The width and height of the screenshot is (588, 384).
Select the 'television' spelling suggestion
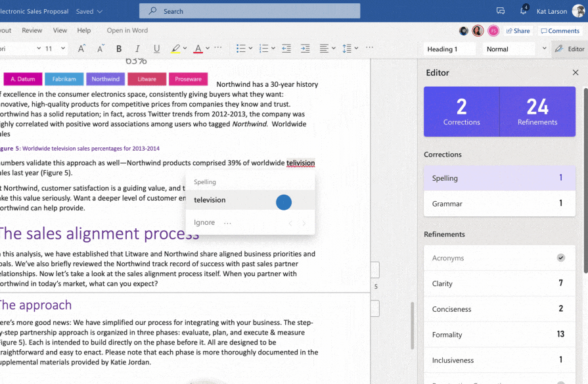pos(210,200)
